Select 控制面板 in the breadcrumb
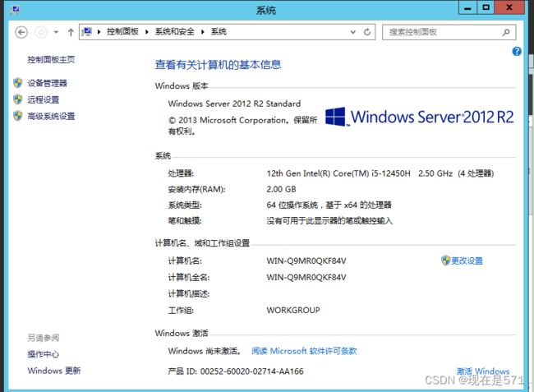The height and width of the screenshot is (392, 534). pos(122,32)
